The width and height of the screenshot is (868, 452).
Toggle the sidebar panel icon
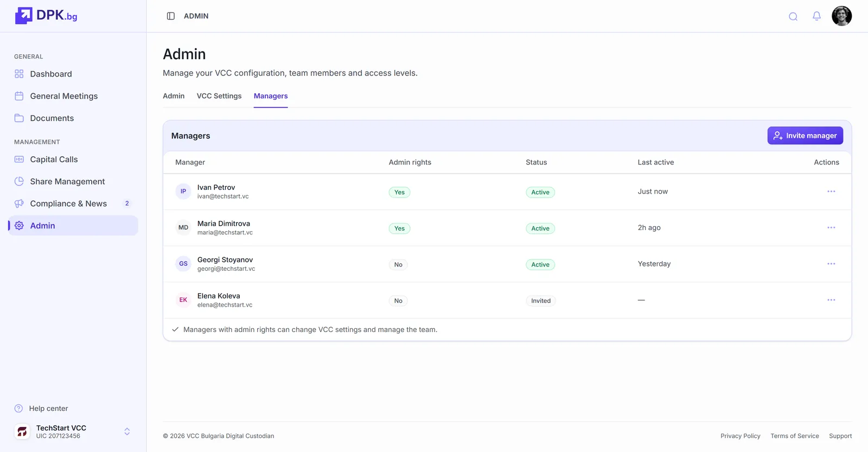point(171,16)
